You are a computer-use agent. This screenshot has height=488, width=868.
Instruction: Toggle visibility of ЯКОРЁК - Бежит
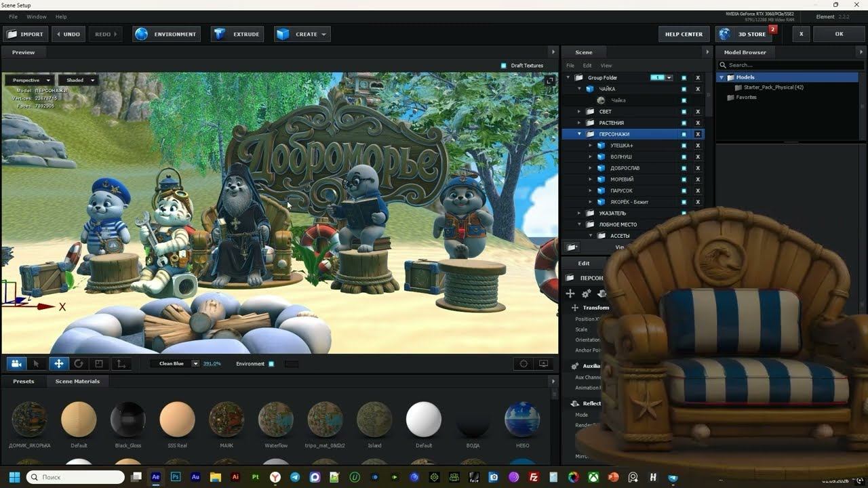684,202
